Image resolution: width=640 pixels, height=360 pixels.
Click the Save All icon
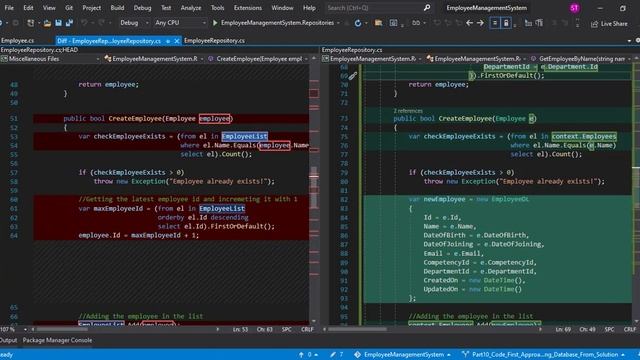click(x=69, y=23)
